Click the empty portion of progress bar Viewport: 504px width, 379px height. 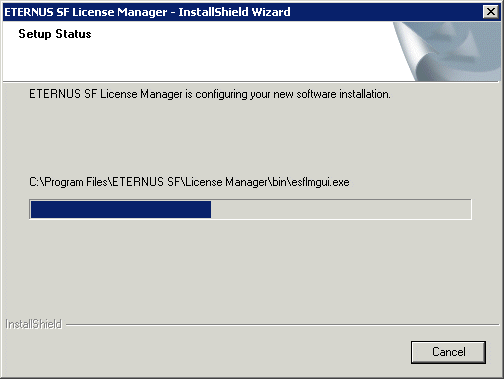coord(341,209)
